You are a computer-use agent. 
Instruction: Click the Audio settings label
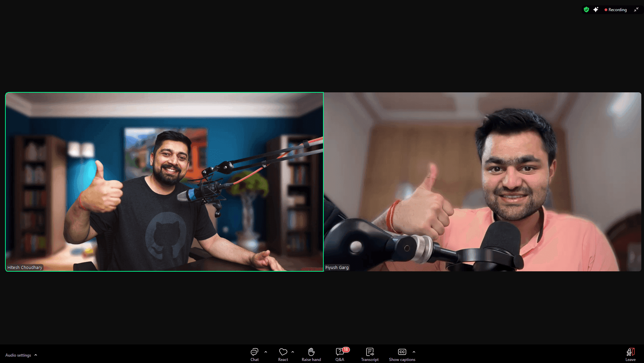tap(18, 355)
